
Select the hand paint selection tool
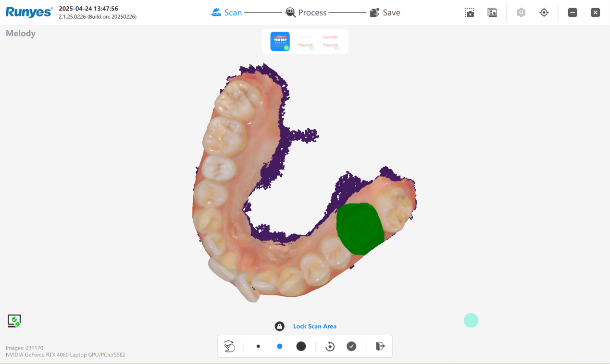point(230,346)
